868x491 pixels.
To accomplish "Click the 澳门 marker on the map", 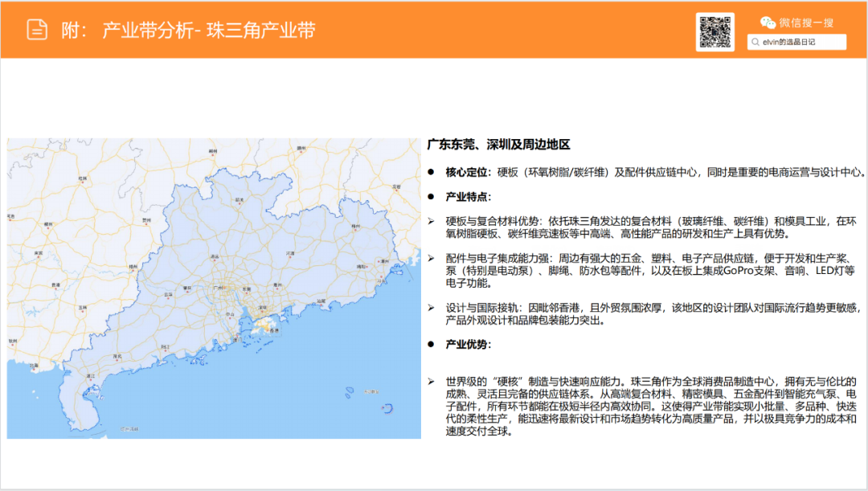I will pos(237,338).
